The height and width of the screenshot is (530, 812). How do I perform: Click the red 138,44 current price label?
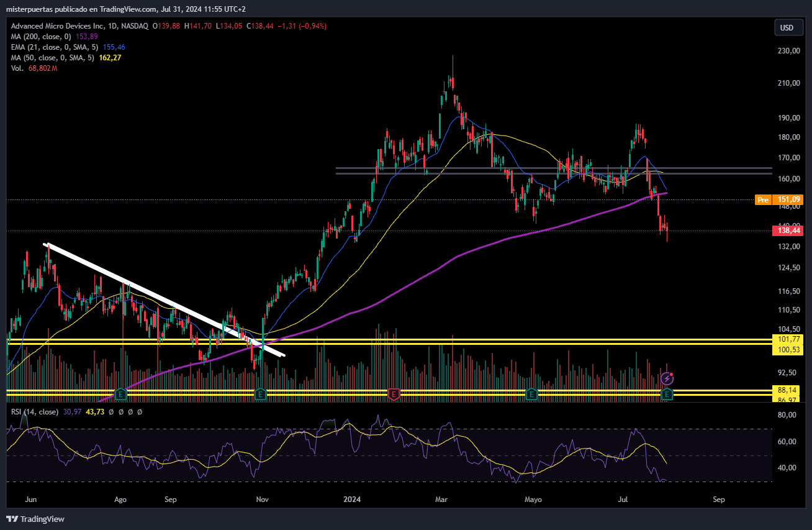tap(787, 231)
